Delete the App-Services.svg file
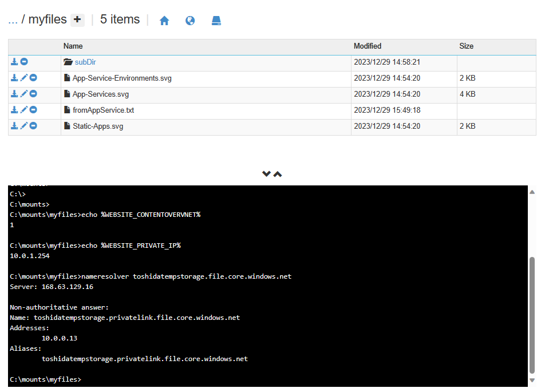 (33, 94)
